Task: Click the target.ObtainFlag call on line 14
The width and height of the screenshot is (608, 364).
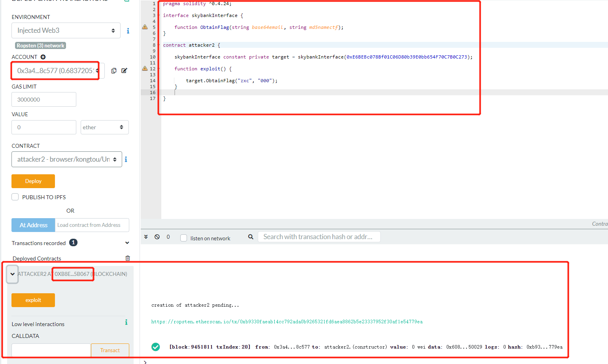Action: coord(232,81)
